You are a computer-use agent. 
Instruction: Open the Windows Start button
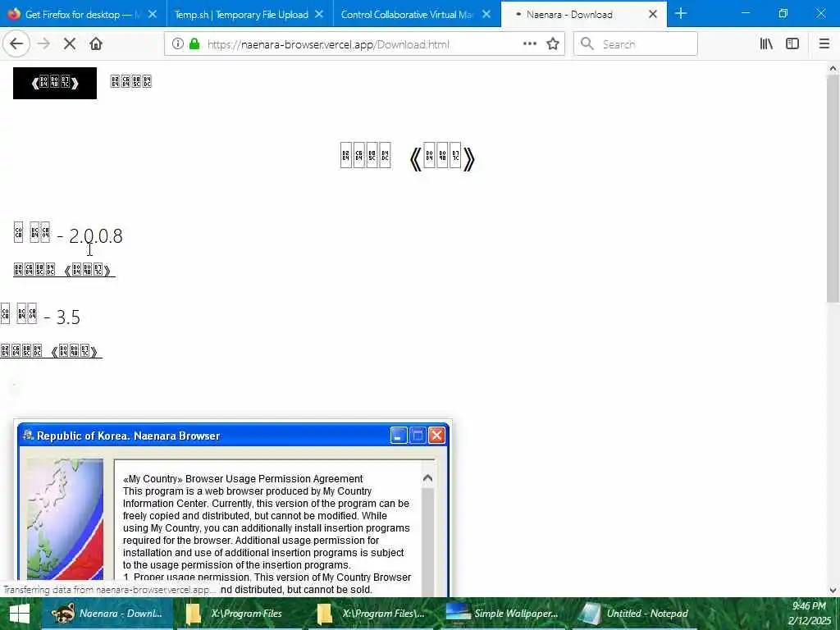coord(20,614)
